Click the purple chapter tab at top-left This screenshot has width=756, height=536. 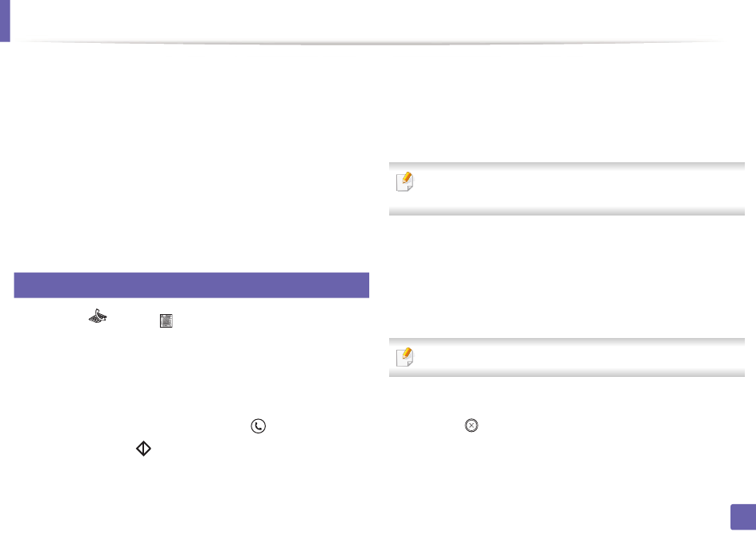point(5,21)
